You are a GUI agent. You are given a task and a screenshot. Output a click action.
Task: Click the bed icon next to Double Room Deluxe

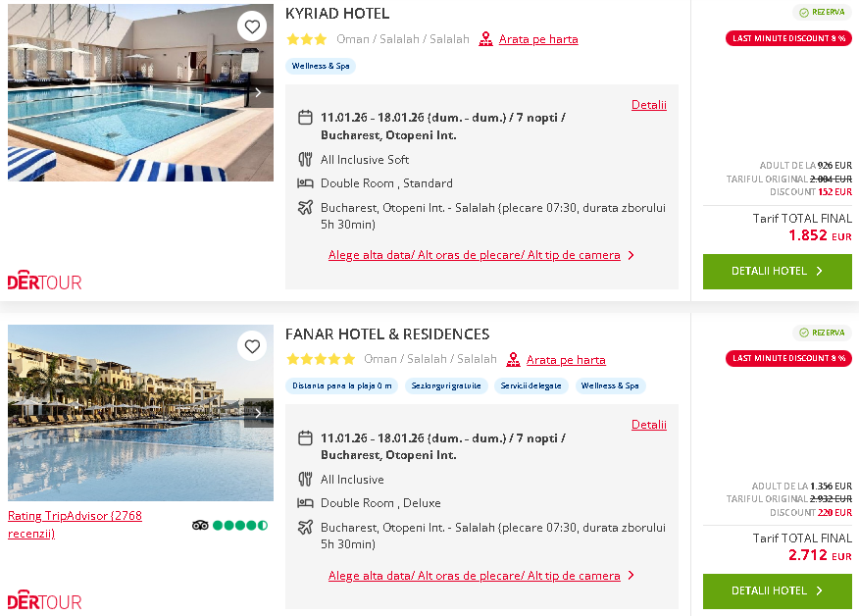tap(304, 503)
